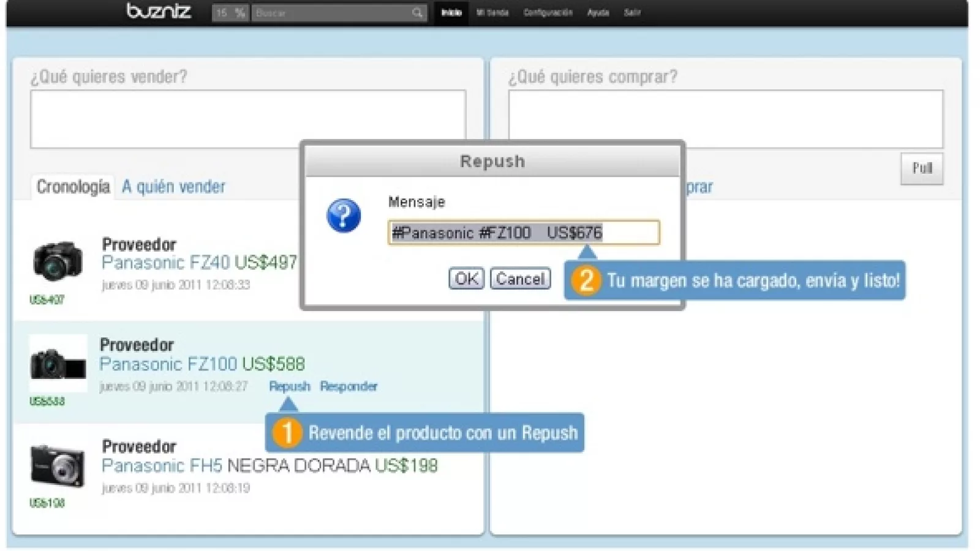Focus the Buscar search box

(x=331, y=13)
